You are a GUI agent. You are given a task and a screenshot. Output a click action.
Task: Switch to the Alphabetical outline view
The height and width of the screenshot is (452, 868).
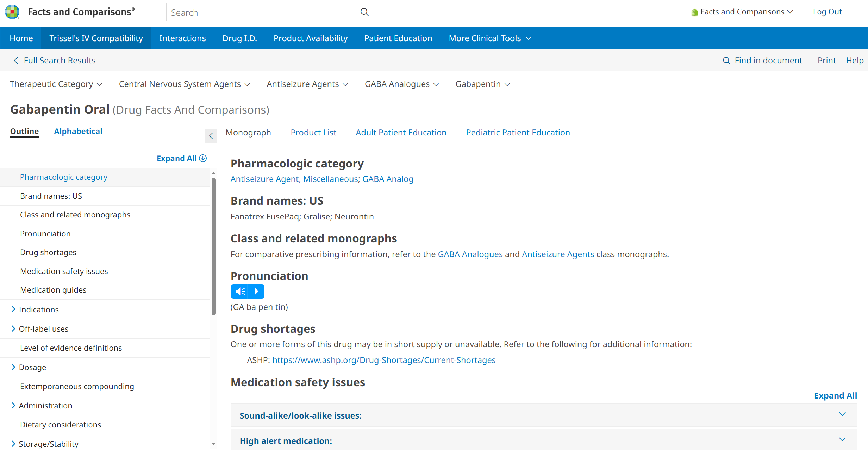78,131
